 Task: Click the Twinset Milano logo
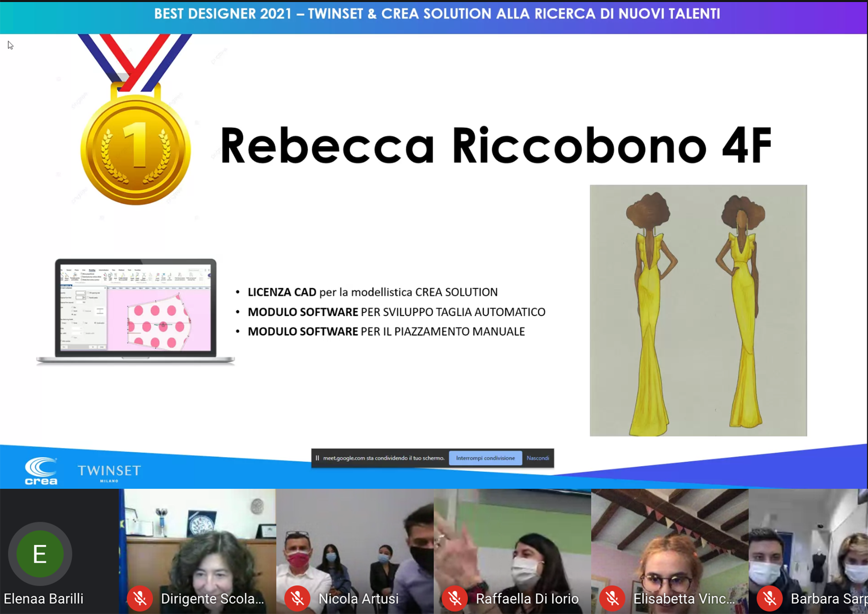coord(109,473)
